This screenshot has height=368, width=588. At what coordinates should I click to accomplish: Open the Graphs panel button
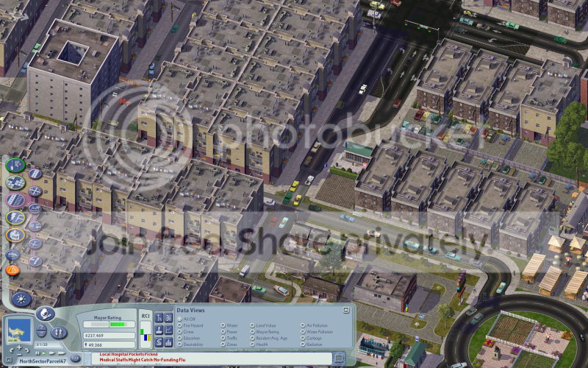click(168, 330)
